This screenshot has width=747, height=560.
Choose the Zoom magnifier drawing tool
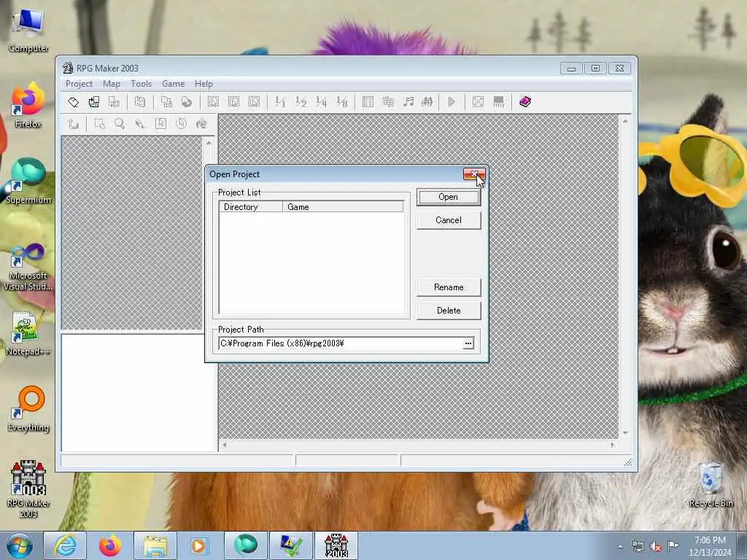pyautogui.click(x=120, y=124)
